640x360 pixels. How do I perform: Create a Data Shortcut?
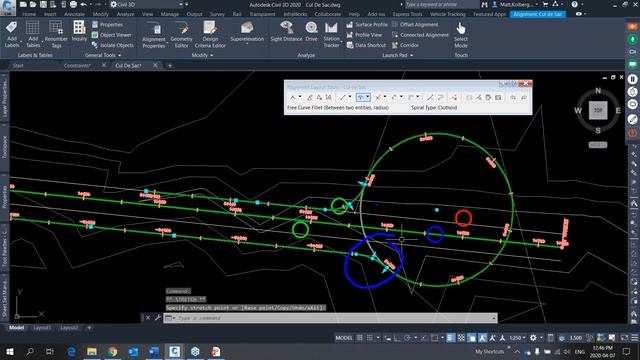(366, 45)
